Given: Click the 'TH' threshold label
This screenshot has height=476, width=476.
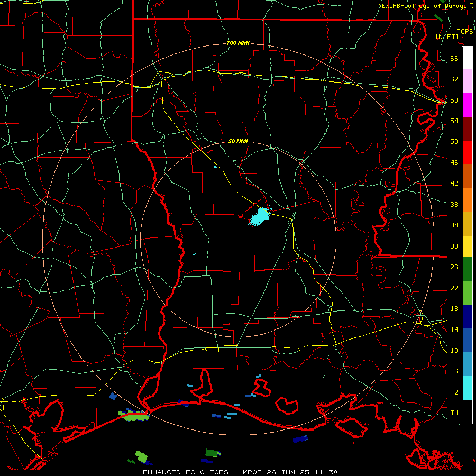Looking at the screenshot, I should click(454, 413).
